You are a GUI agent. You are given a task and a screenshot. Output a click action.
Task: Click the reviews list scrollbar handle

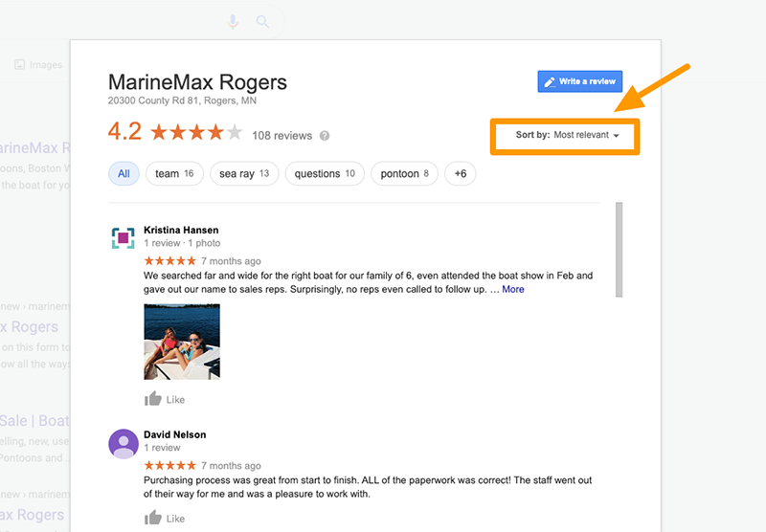tap(619, 250)
